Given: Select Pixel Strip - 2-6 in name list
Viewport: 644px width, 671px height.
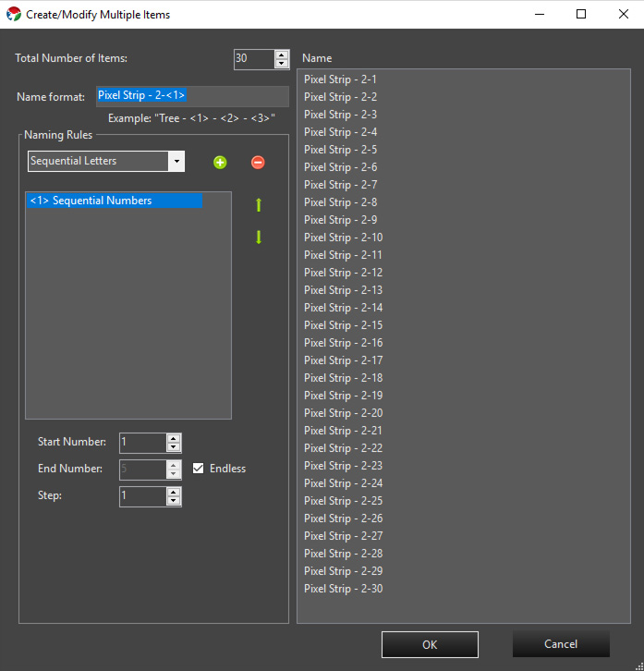Looking at the screenshot, I should (x=340, y=167).
